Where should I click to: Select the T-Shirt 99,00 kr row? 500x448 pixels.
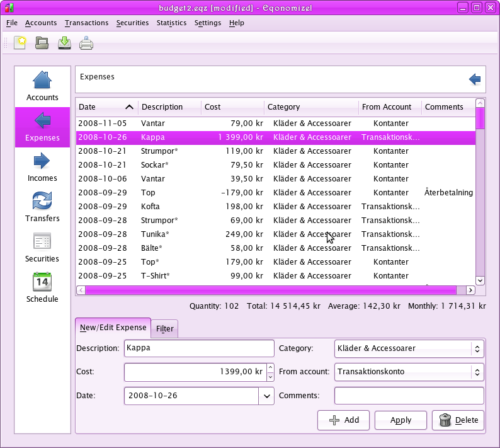(276, 276)
